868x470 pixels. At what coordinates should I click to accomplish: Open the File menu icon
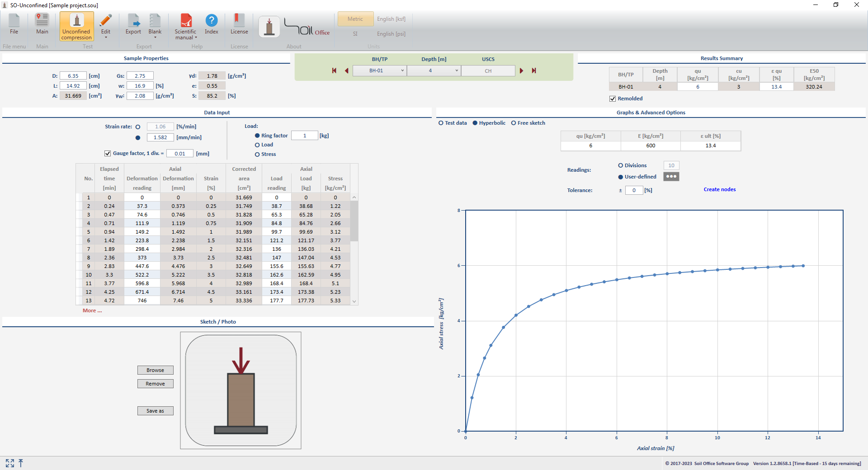coord(14,24)
